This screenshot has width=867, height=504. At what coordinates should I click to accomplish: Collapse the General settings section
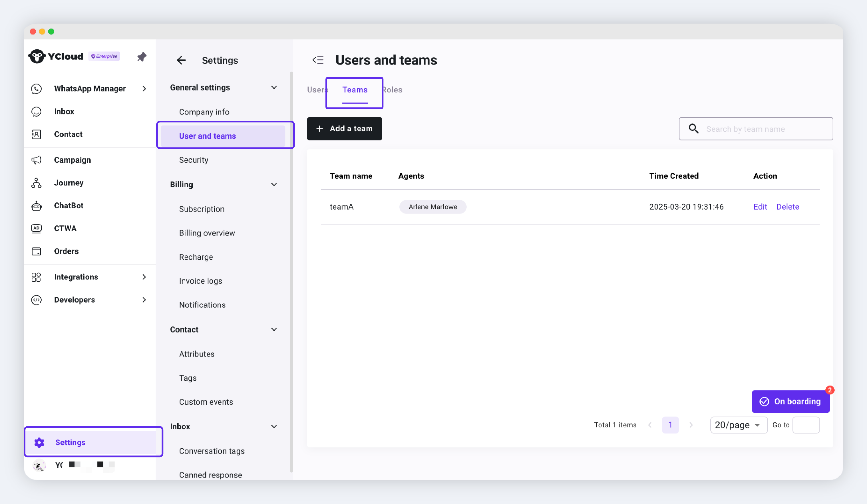click(x=274, y=87)
